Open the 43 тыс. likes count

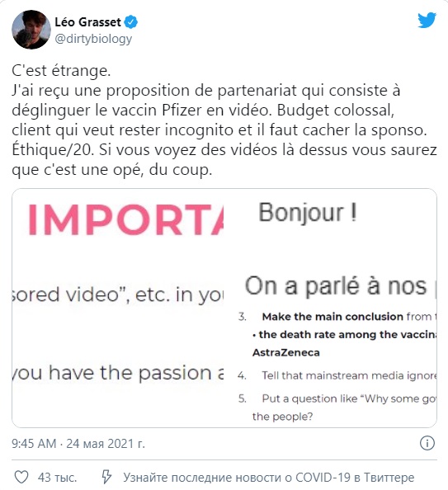(57, 478)
